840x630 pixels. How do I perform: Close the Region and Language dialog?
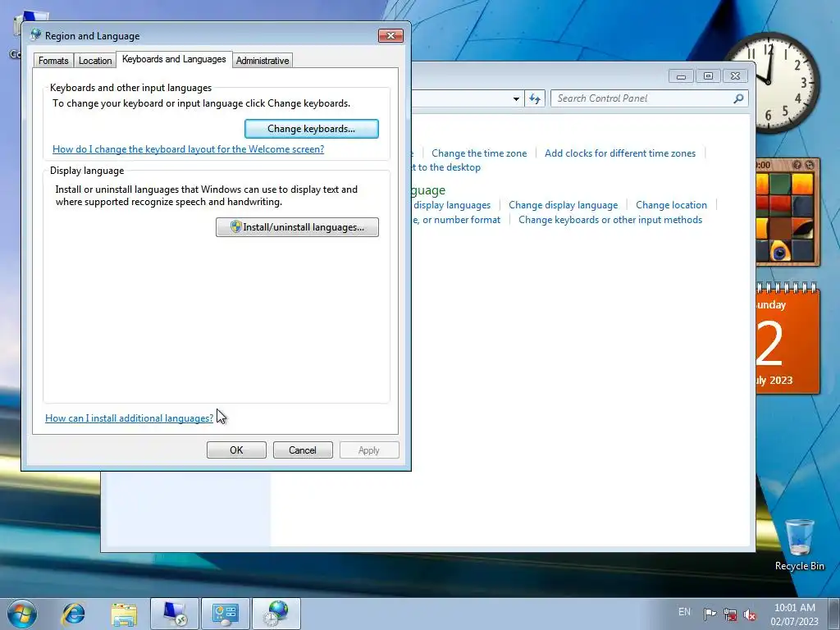(x=390, y=35)
